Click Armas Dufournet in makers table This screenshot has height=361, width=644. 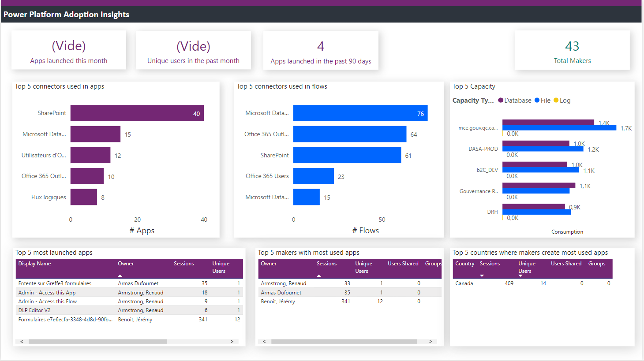coord(281,293)
